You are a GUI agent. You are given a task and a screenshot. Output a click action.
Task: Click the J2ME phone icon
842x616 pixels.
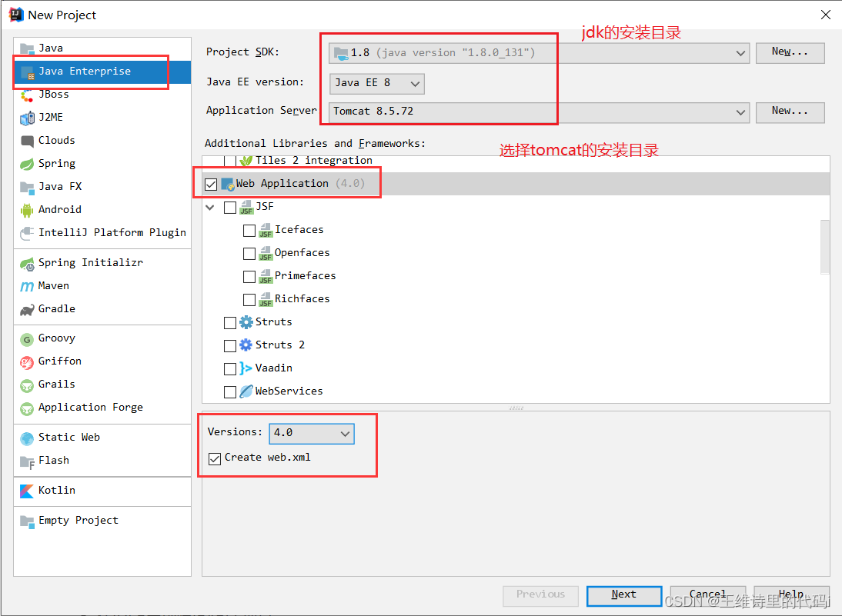[x=27, y=118]
